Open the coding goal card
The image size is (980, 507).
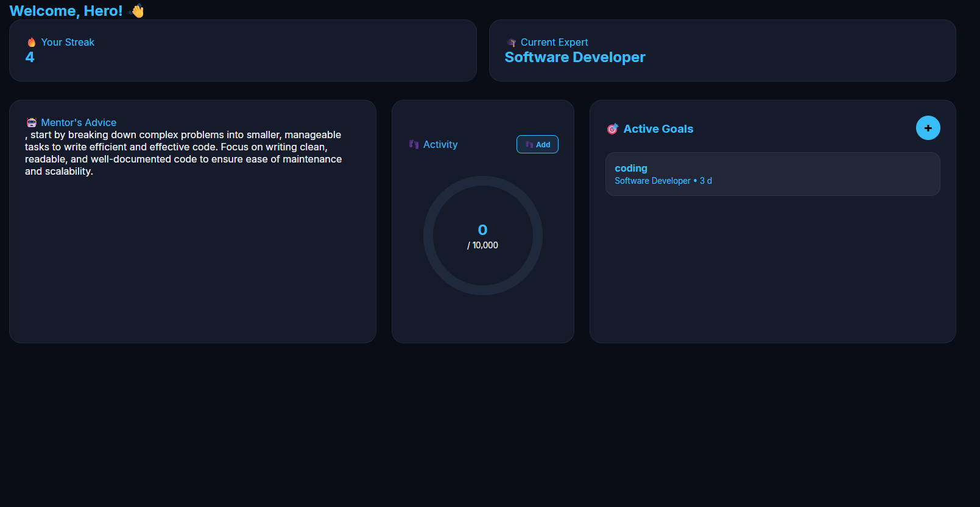coord(772,174)
